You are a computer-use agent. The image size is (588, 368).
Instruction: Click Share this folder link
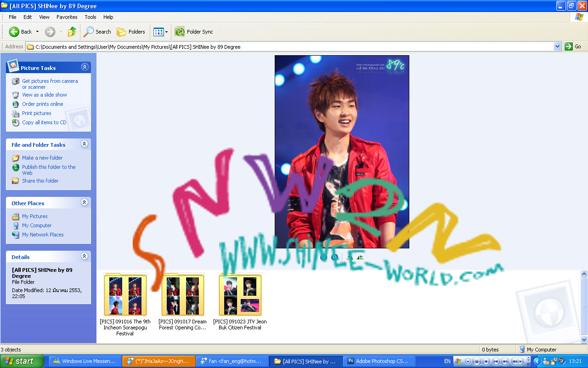(x=40, y=181)
